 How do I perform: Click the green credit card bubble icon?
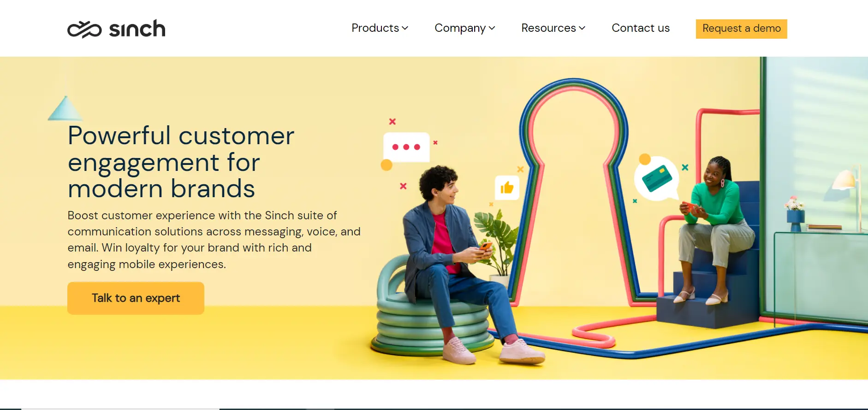tap(657, 178)
